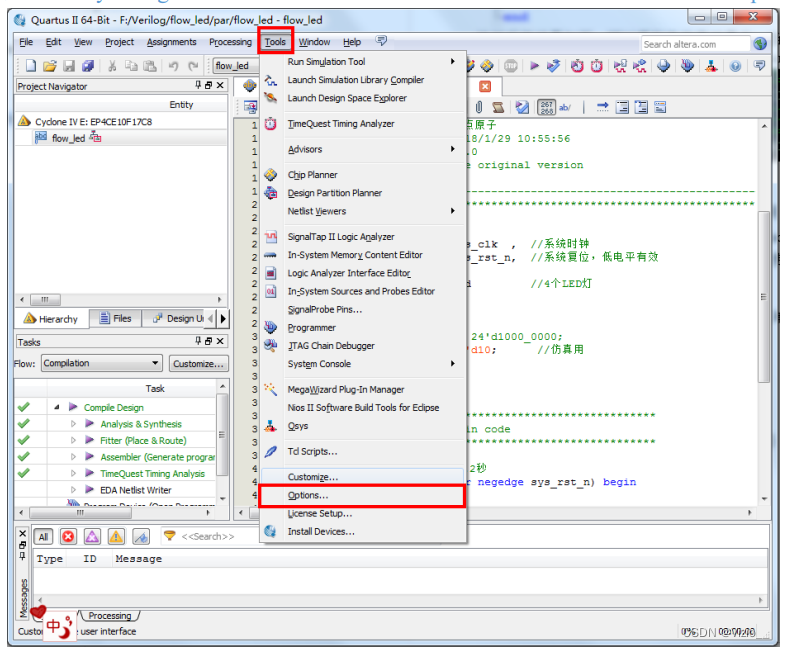Click the Search altera.com field
Screen dimensions: 785x648
[696, 44]
